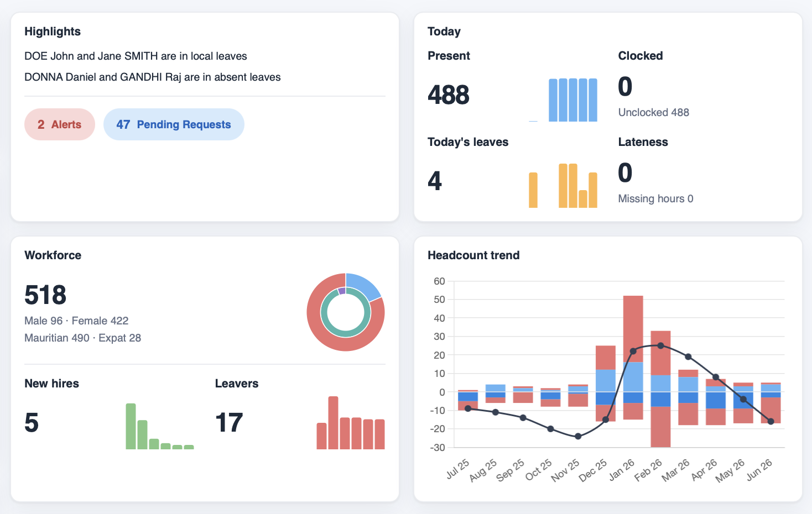Image resolution: width=812 pixels, height=514 pixels.
Task: Click the Nov 25 trend line point
Action: [x=578, y=436]
